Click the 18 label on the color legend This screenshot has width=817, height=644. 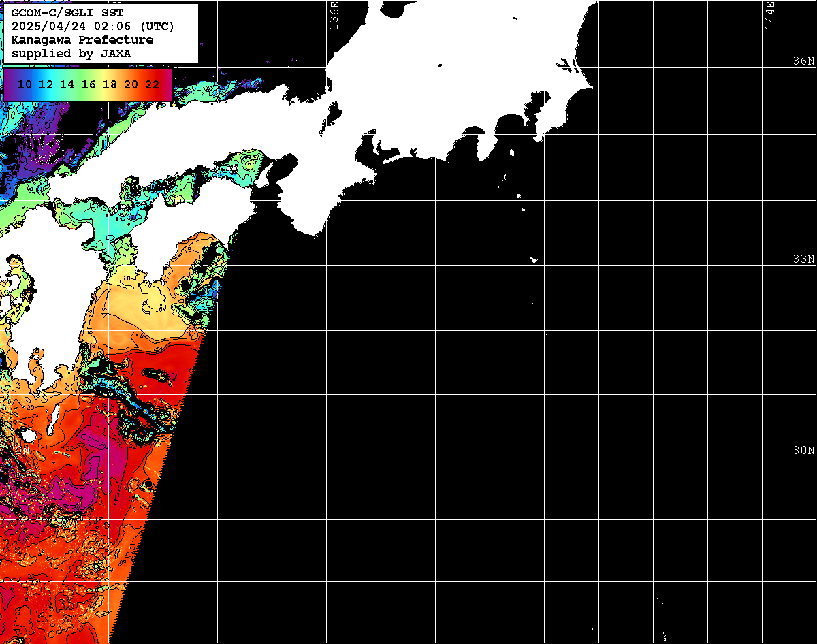pos(110,84)
